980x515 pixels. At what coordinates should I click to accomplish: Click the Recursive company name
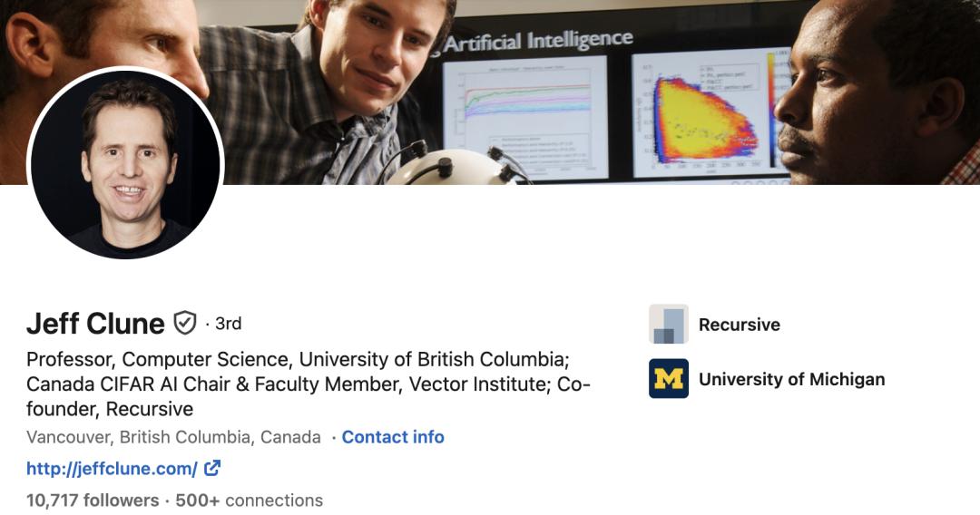[739, 325]
